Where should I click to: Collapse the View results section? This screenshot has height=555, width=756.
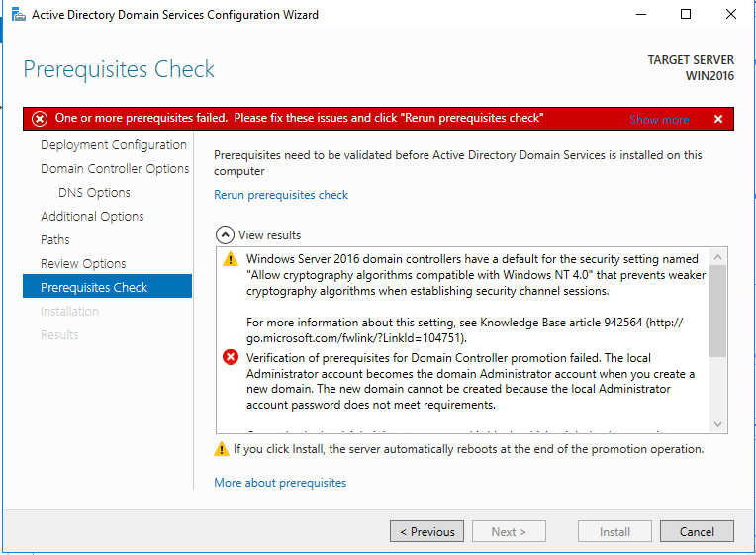tap(225, 235)
